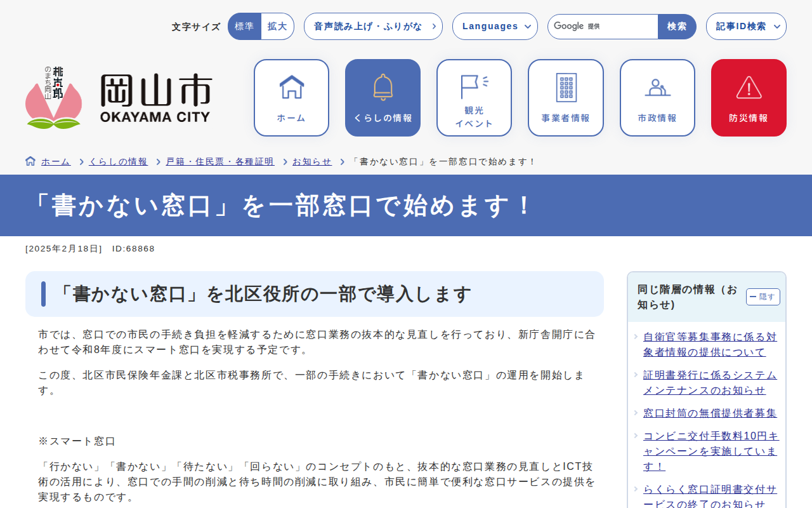This screenshot has height=508, width=812.
Task: Open the 防災情報 warning tile
Action: coord(749,98)
